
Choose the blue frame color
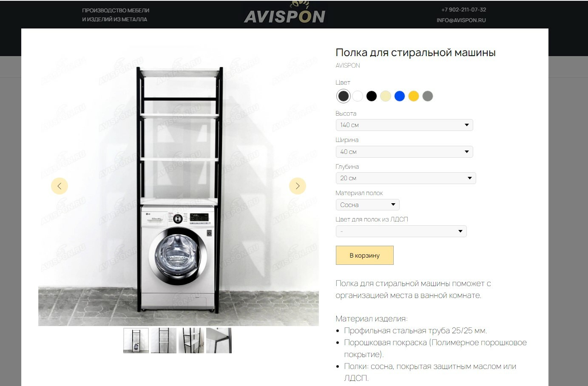[400, 96]
